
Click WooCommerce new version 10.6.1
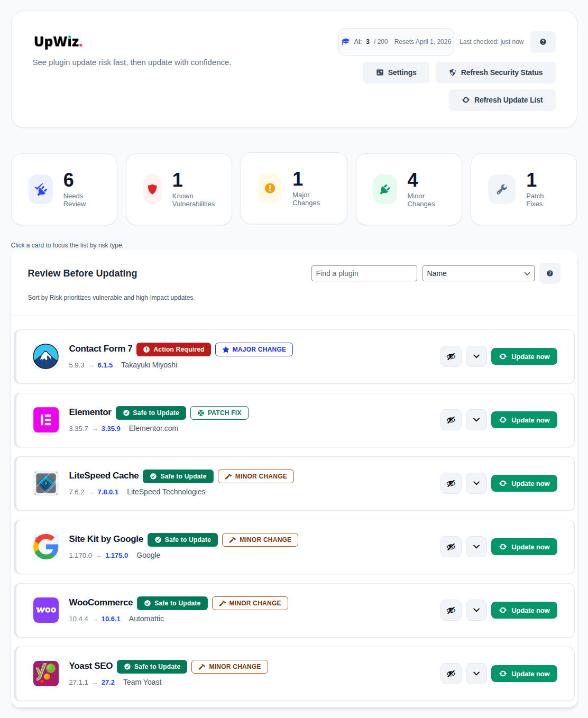111,619
